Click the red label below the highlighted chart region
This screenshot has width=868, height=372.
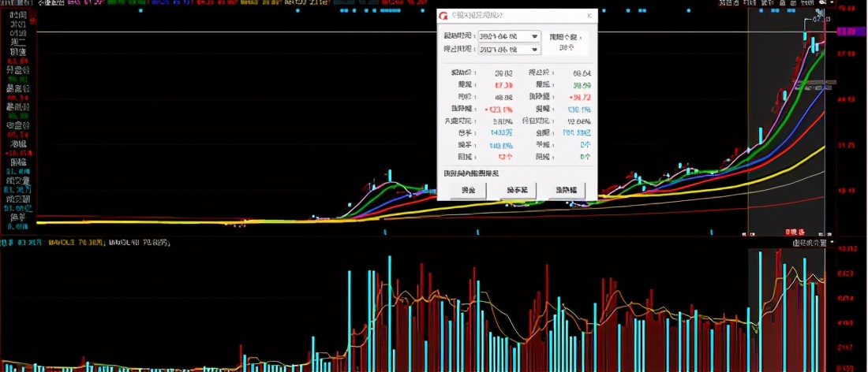[x=791, y=232]
